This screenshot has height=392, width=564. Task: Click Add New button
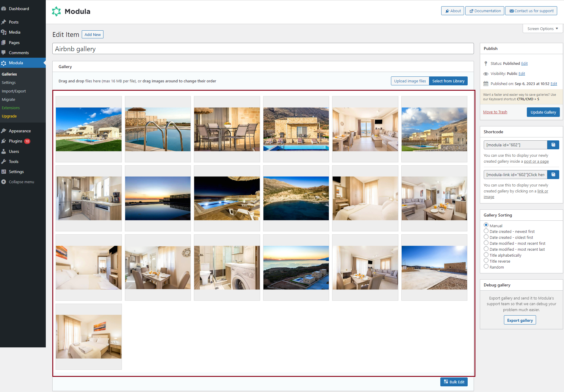(x=92, y=35)
